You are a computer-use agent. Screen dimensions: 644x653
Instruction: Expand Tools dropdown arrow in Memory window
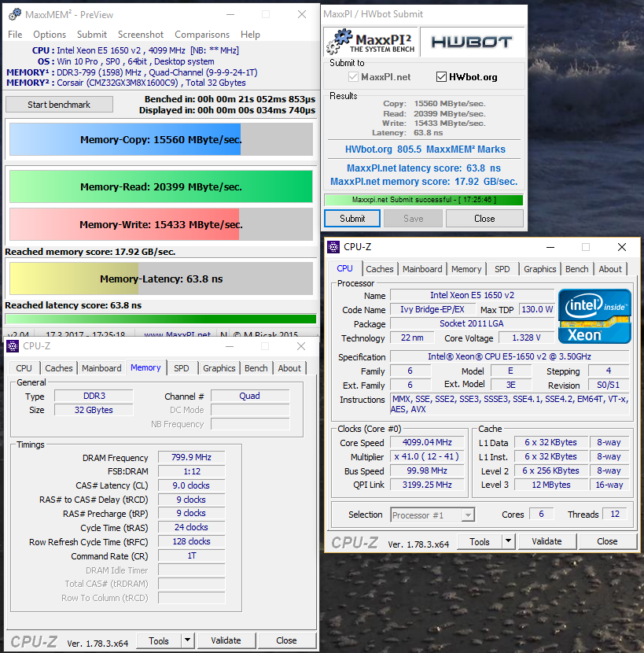pos(187,640)
